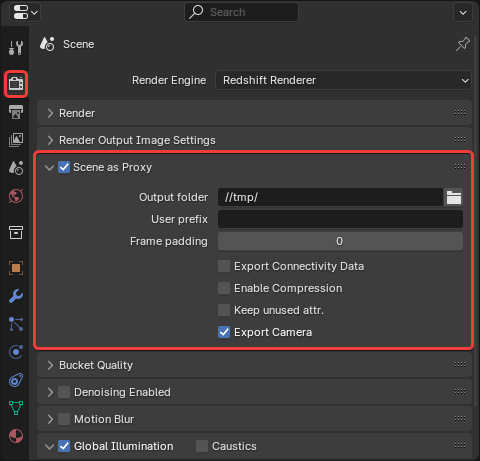Tick the Enable Compression checkbox

(224, 288)
